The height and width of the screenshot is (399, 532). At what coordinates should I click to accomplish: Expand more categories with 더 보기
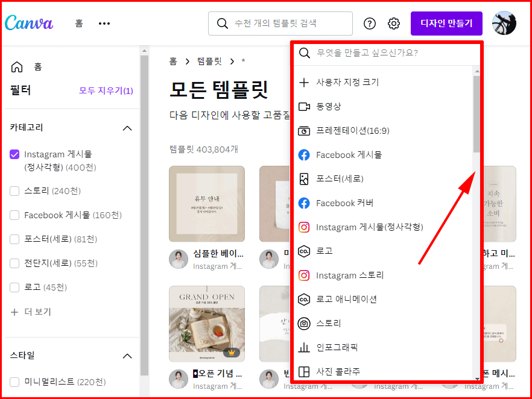coord(31,312)
